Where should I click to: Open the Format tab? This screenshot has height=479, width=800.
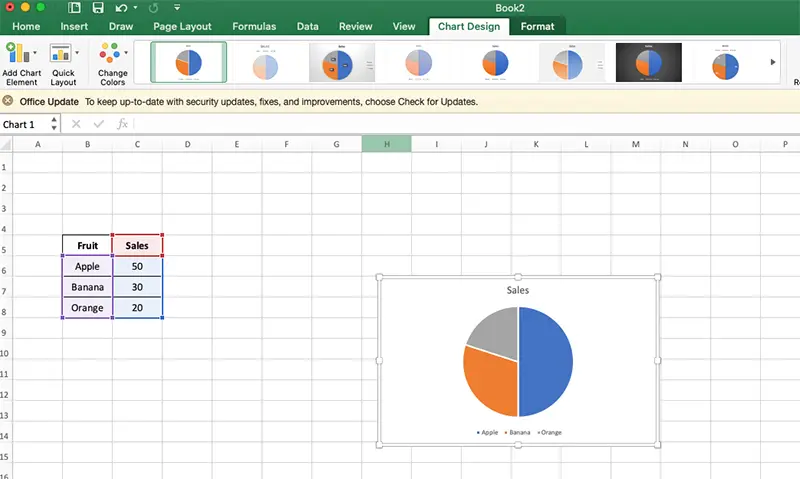click(537, 27)
